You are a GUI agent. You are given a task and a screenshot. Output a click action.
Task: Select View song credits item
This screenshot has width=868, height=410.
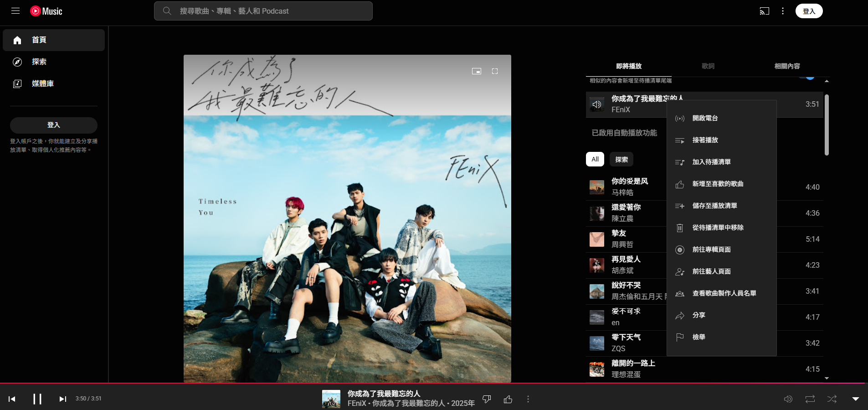tap(722, 293)
